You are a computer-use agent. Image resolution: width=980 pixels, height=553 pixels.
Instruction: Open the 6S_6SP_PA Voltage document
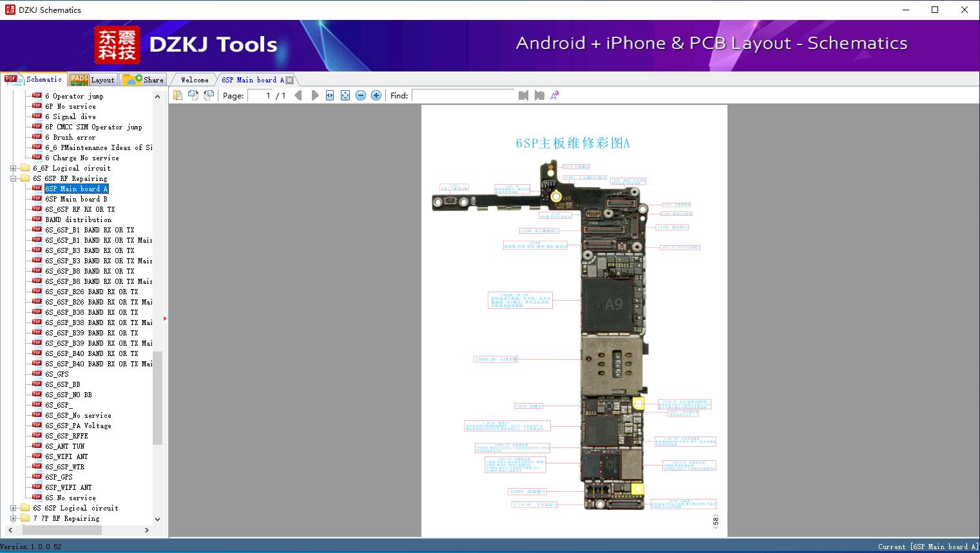pyautogui.click(x=78, y=426)
